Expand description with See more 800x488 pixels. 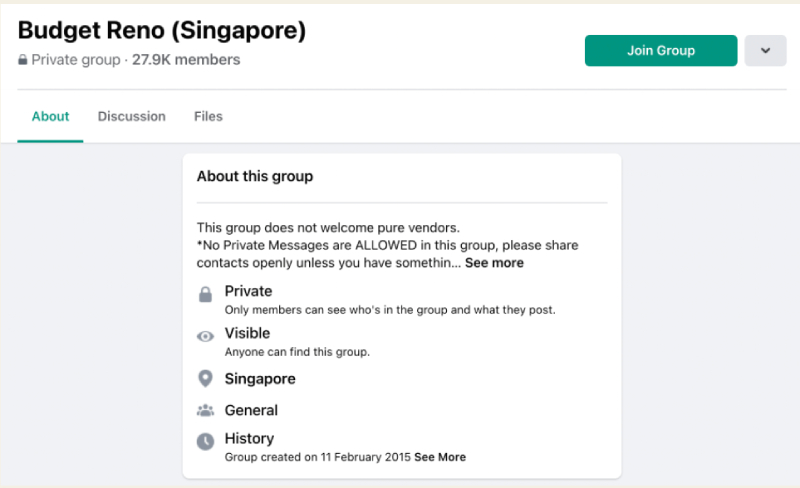pyautogui.click(x=494, y=263)
